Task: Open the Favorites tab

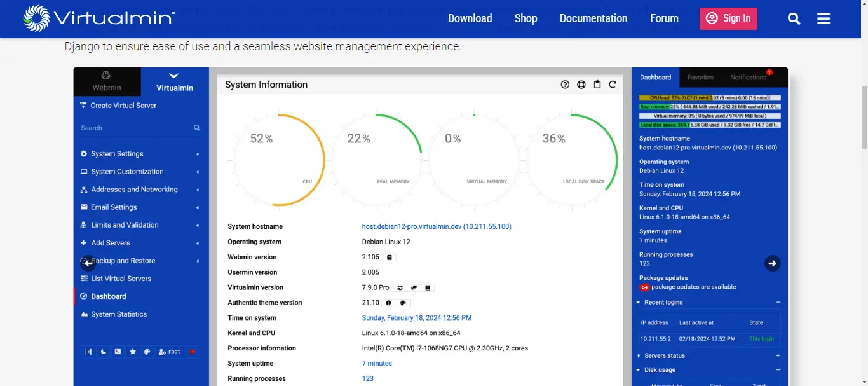Action: (701, 78)
